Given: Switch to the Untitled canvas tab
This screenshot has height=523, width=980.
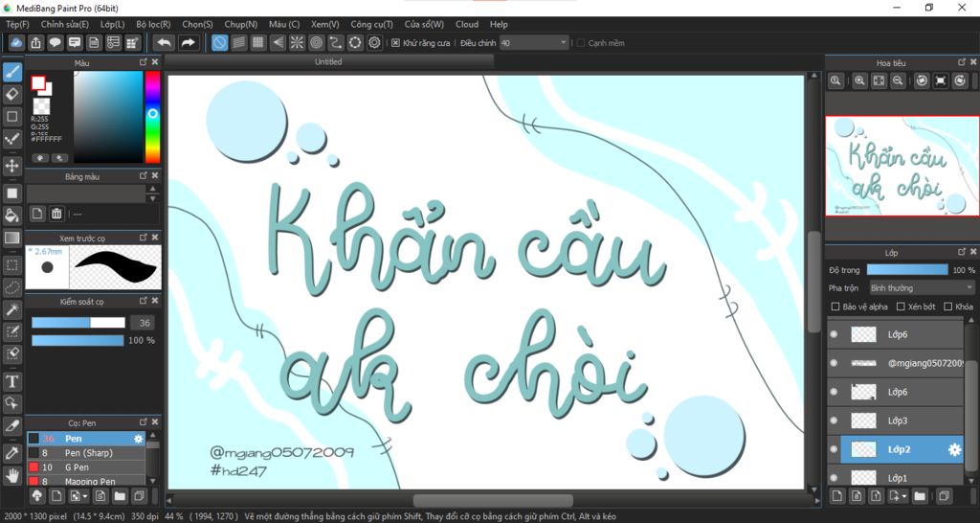Looking at the screenshot, I should click(328, 62).
